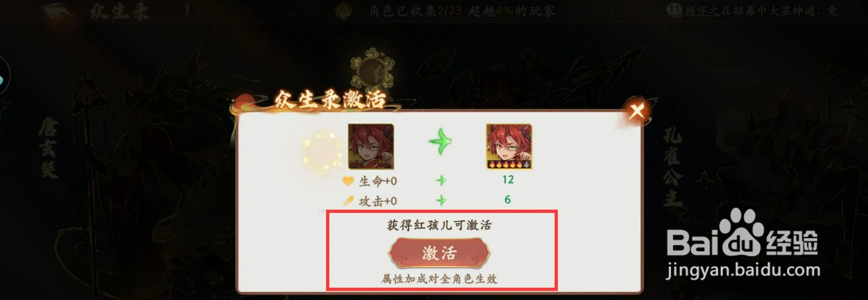Click the heart icon beside 生命+0
868x300 pixels.
click(348, 181)
